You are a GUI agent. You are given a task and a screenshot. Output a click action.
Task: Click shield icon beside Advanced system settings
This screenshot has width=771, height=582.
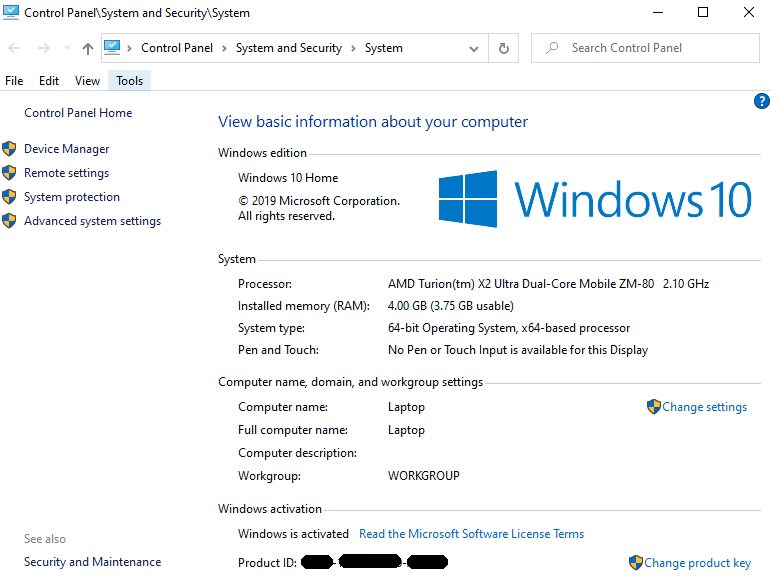pyautogui.click(x=9, y=221)
